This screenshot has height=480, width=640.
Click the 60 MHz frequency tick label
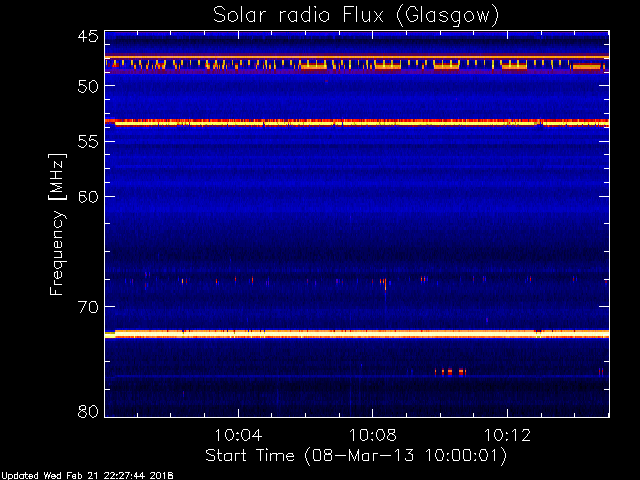pyautogui.click(x=88, y=197)
